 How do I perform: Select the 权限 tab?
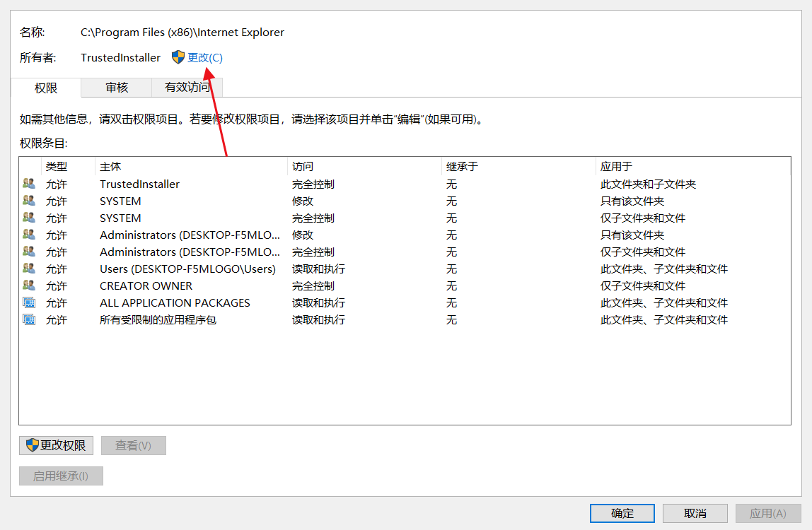click(x=45, y=88)
